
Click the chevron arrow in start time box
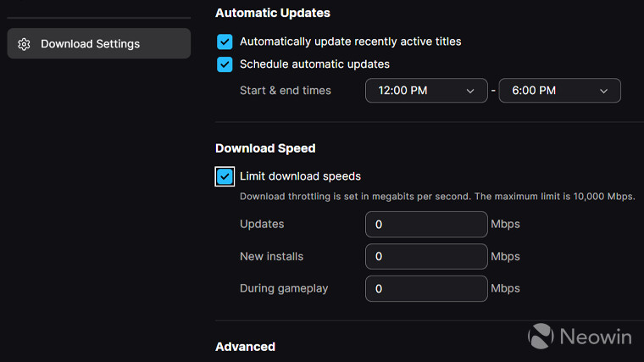(470, 91)
